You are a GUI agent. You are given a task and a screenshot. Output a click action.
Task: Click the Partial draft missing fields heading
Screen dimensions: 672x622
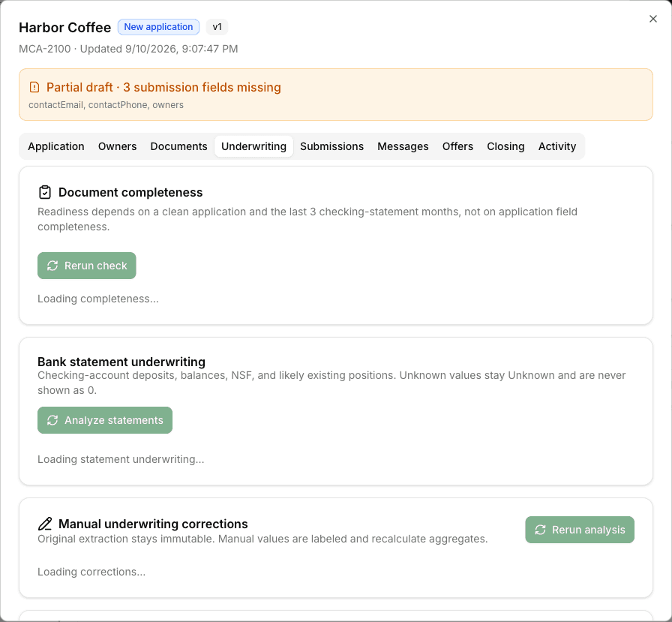pyautogui.click(x=163, y=87)
